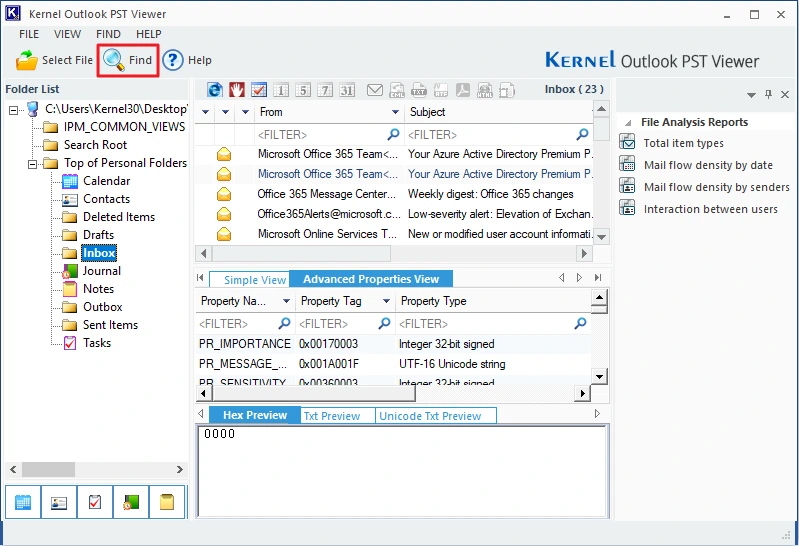Switch to Hex Preview tab
799x546 pixels.
coord(255,415)
